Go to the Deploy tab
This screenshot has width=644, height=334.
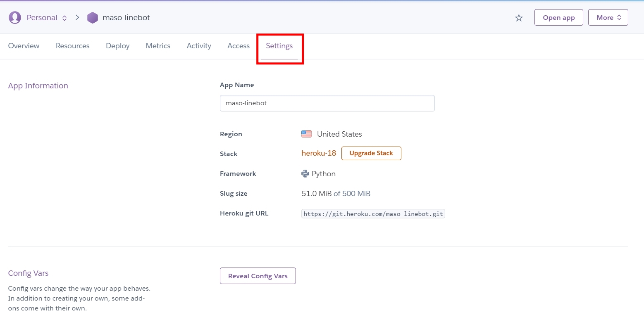click(118, 46)
